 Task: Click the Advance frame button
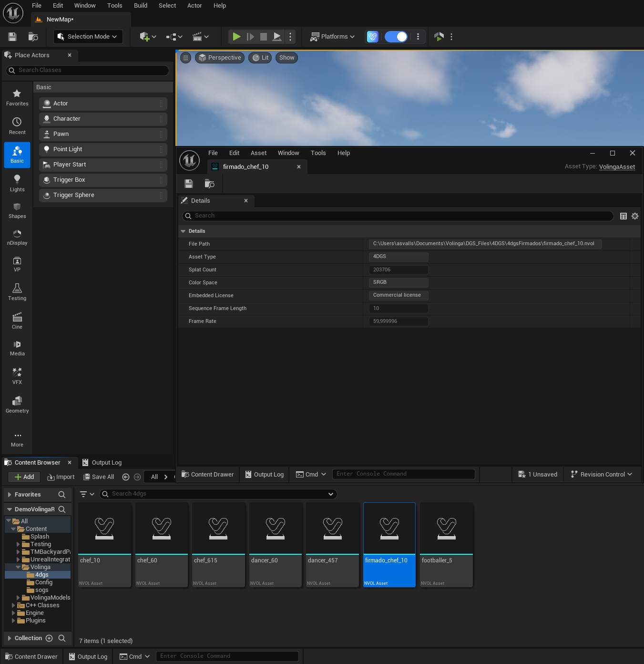(x=250, y=37)
